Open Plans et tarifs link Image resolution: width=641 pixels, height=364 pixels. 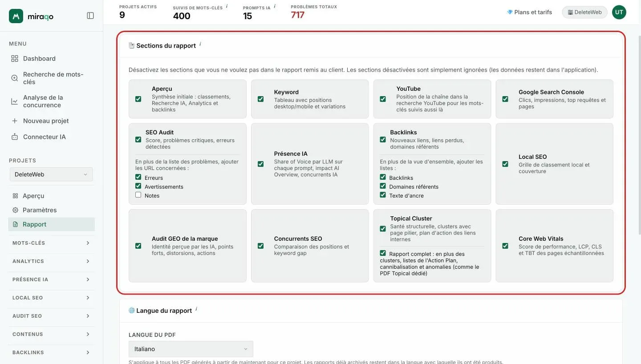click(530, 12)
